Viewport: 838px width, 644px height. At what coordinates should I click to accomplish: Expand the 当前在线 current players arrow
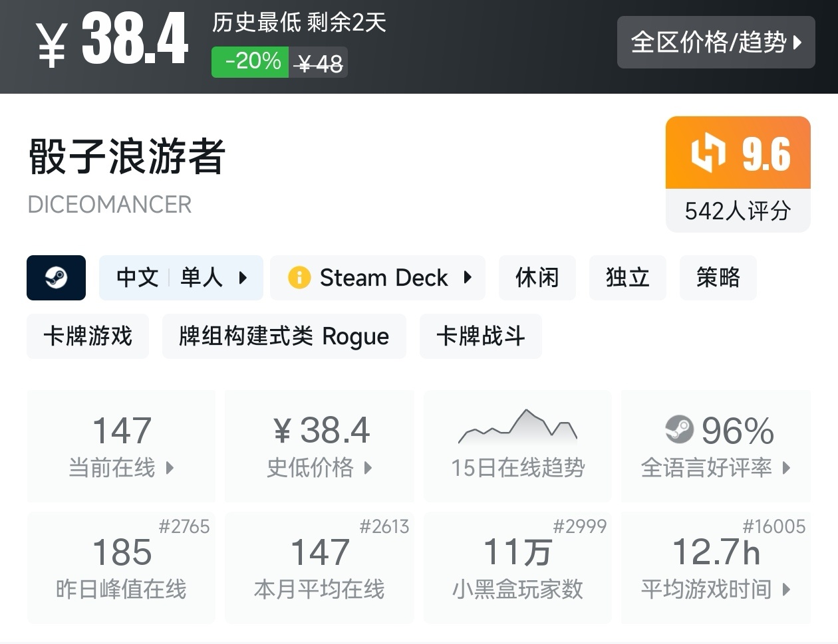point(170,468)
